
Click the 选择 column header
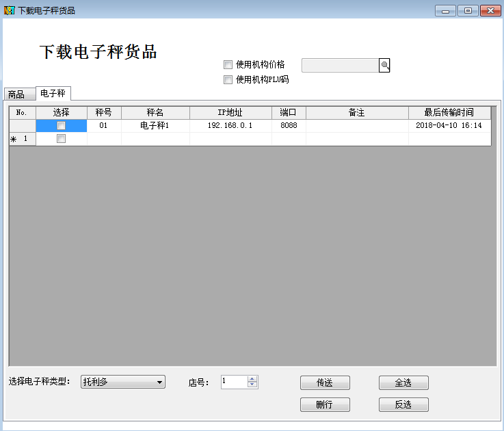tap(62, 113)
